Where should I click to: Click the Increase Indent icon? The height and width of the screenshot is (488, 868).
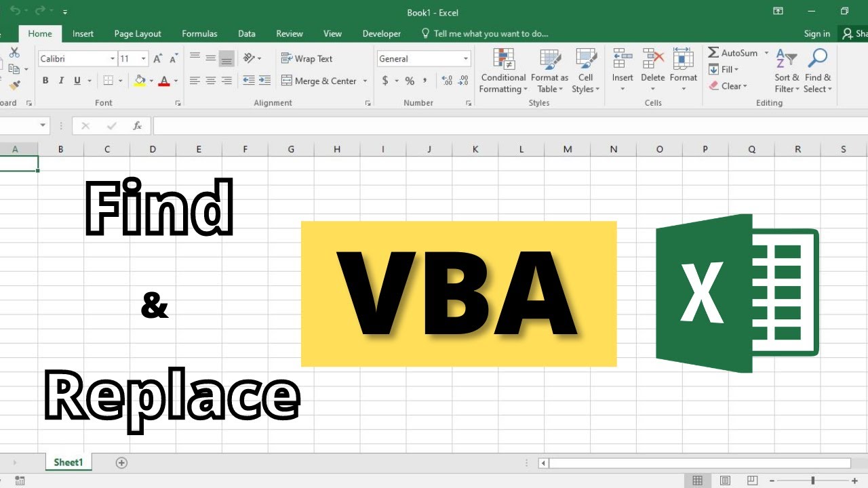click(264, 81)
